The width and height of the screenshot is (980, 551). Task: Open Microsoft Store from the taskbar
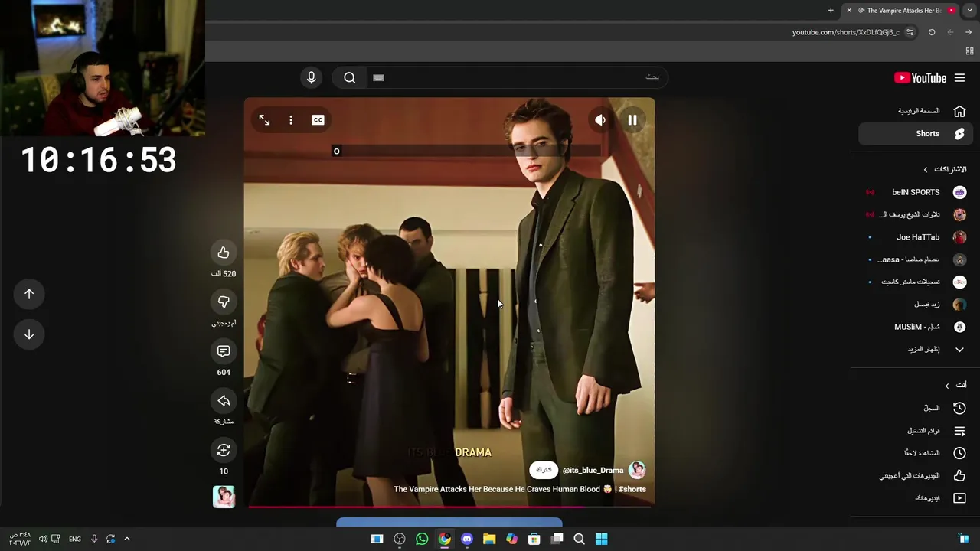coord(534,539)
